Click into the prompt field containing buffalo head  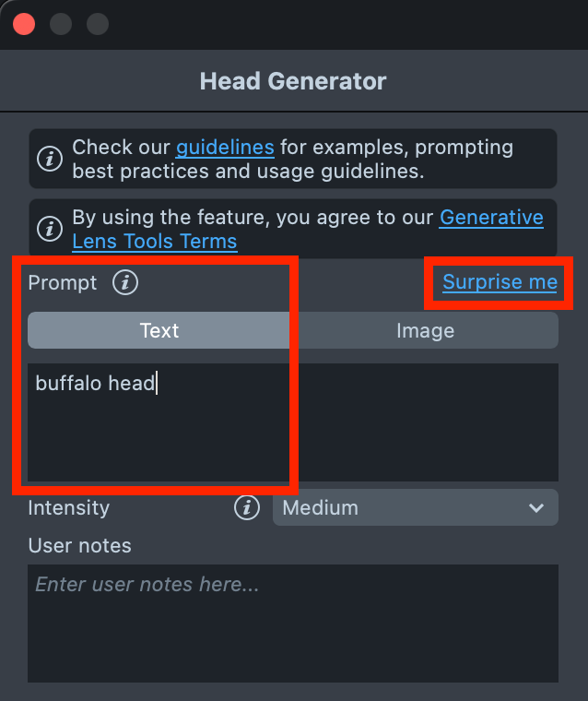(x=292, y=422)
